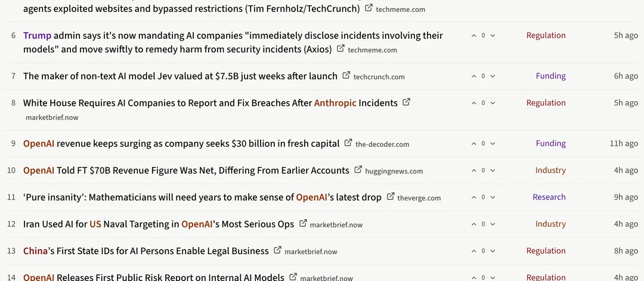Click external link icon beside White House headline
644x281 pixels.
coord(406,102)
